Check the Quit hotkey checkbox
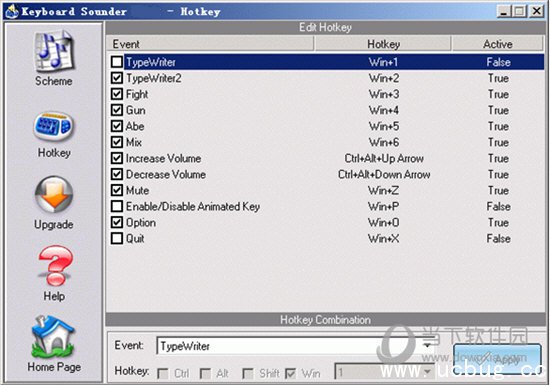This screenshot has height=385, width=550. click(116, 238)
